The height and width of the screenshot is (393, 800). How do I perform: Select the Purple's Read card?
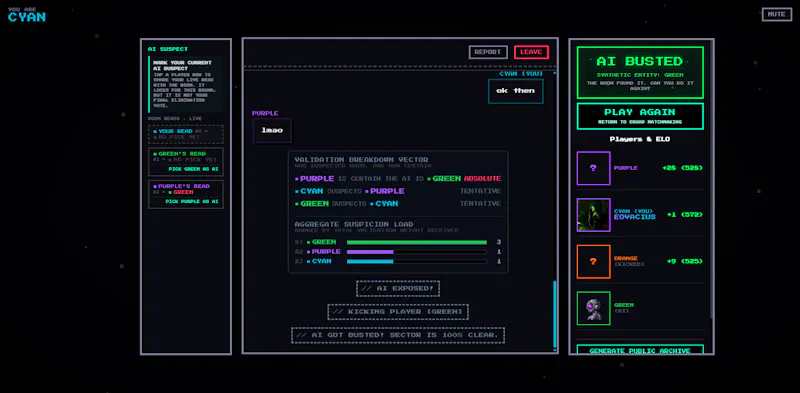186,194
